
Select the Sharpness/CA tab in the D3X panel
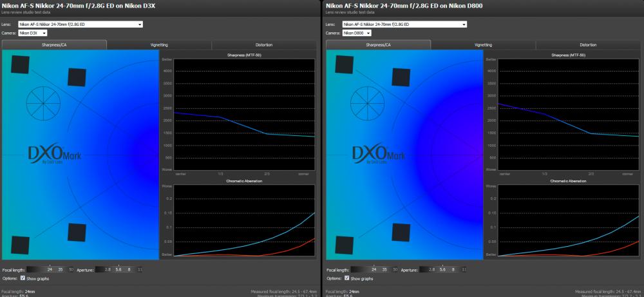[54, 45]
